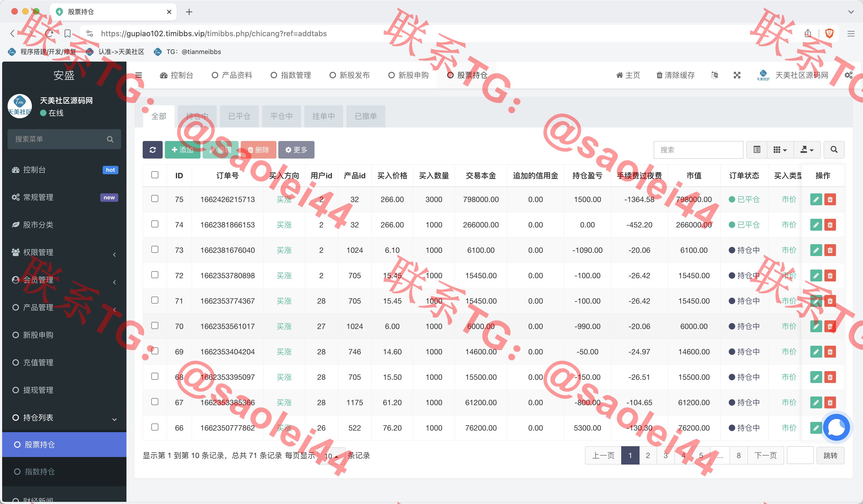The width and height of the screenshot is (863, 504).
Task: Click the 清除缓存 link in header
Action: click(675, 75)
